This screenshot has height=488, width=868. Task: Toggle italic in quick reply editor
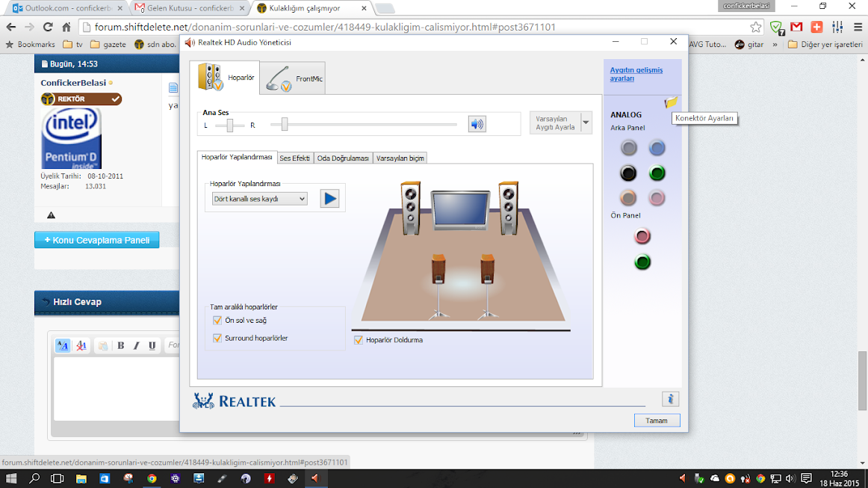136,346
